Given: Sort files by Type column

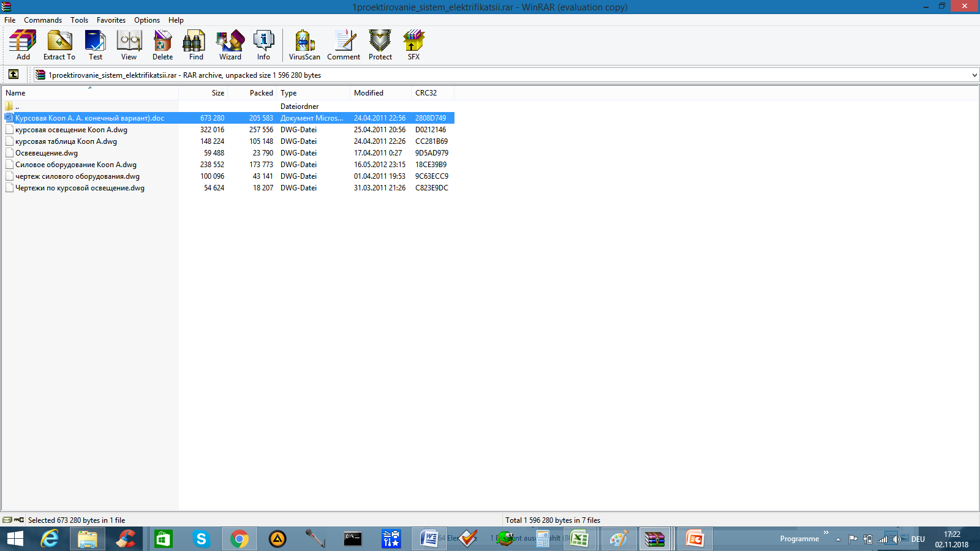Looking at the screenshot, I should pyautogui.click(x=313, y=93).
